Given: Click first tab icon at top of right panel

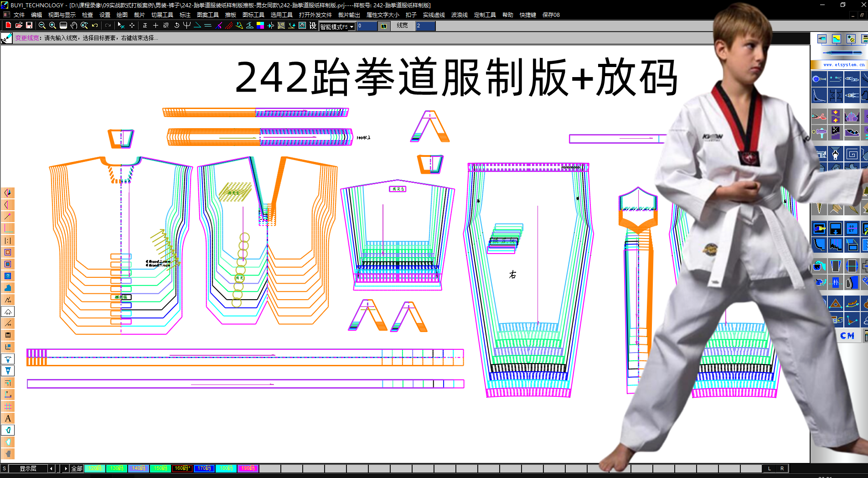Looking at the screenshot, I should tap(822, 39).
